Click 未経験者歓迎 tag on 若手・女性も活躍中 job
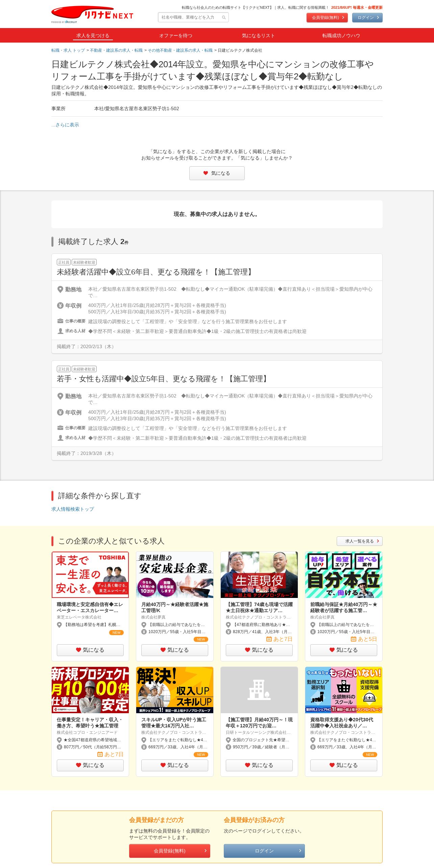Screen dimensions: 434x868 click(x=84, y=369)
